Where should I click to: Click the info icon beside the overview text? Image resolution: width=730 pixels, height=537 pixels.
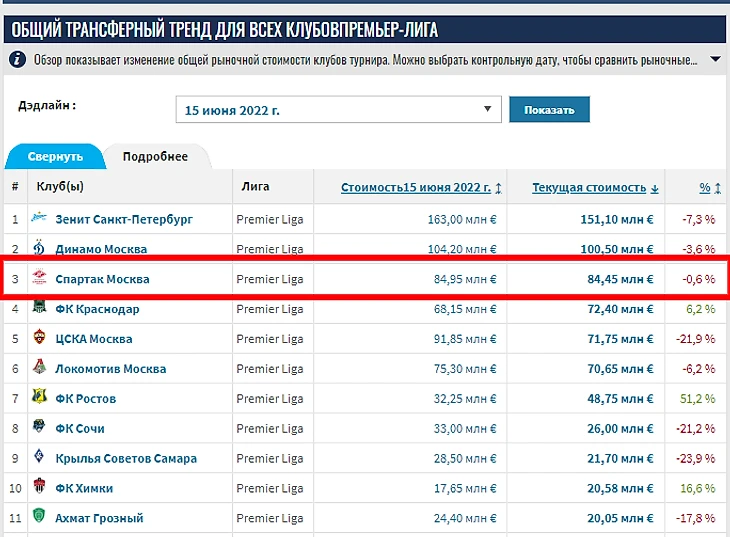point(17,60)
